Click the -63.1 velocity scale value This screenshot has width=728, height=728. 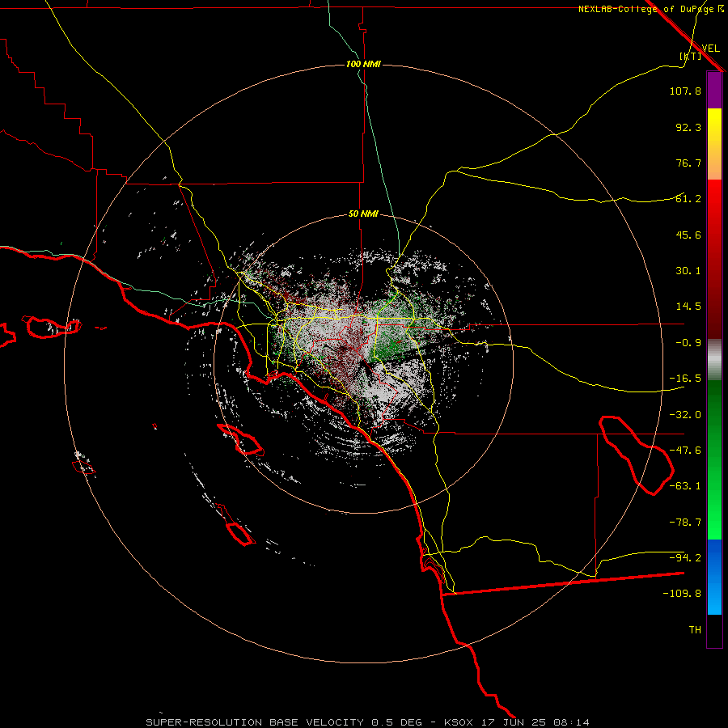pyautogui.click(x=685, y=486)
